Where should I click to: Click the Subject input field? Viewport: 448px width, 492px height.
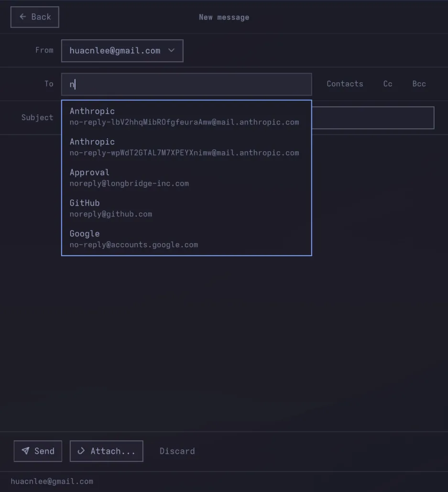click(x=373, y=118)
